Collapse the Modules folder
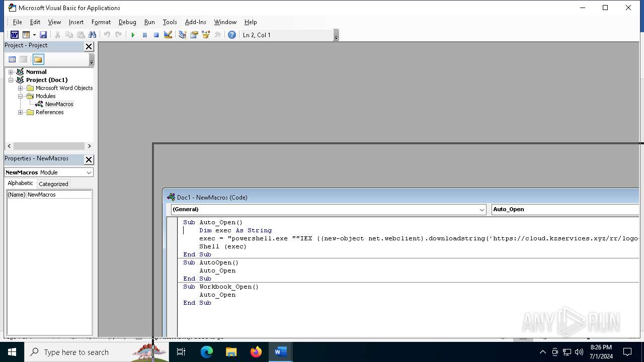The image size is (644, 362). click(x=21, y=96)
